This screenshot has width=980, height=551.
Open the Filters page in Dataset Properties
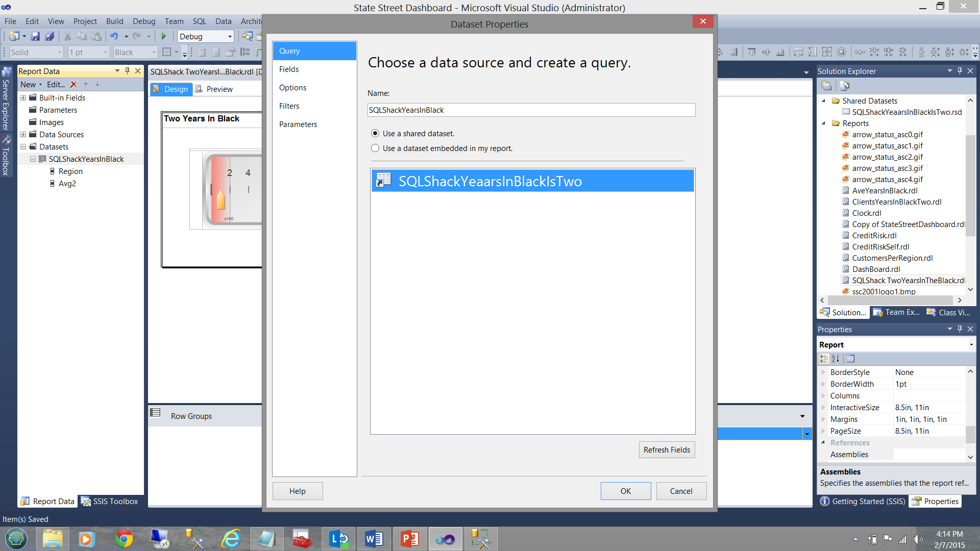[289, 106]
